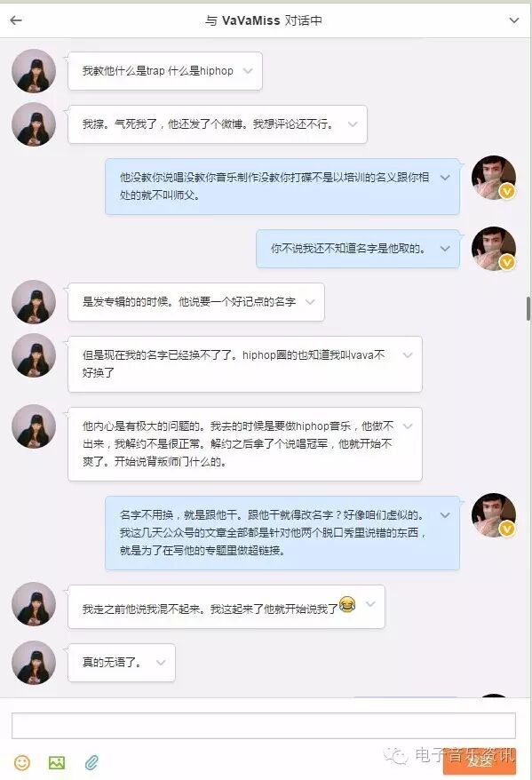Click the laughing-crying emoji in the message
Screen dimensions: 532x780
[x=347, y=604]
